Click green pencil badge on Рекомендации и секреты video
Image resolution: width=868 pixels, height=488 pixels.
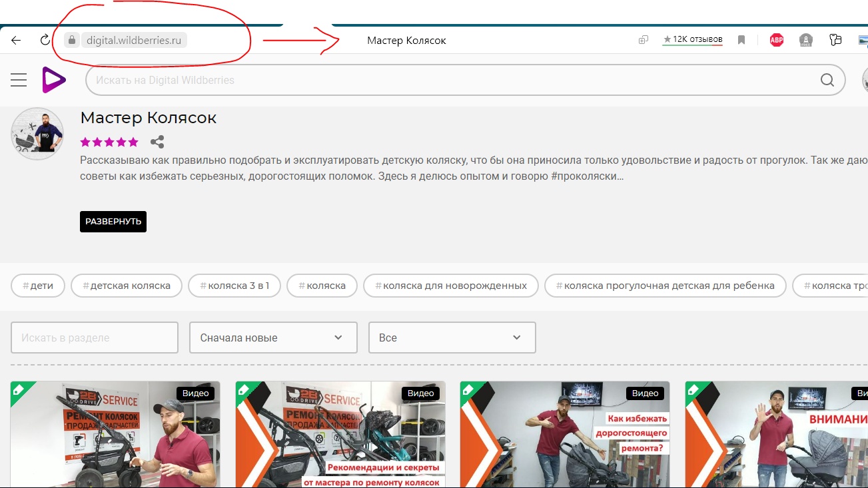point(244,390)
